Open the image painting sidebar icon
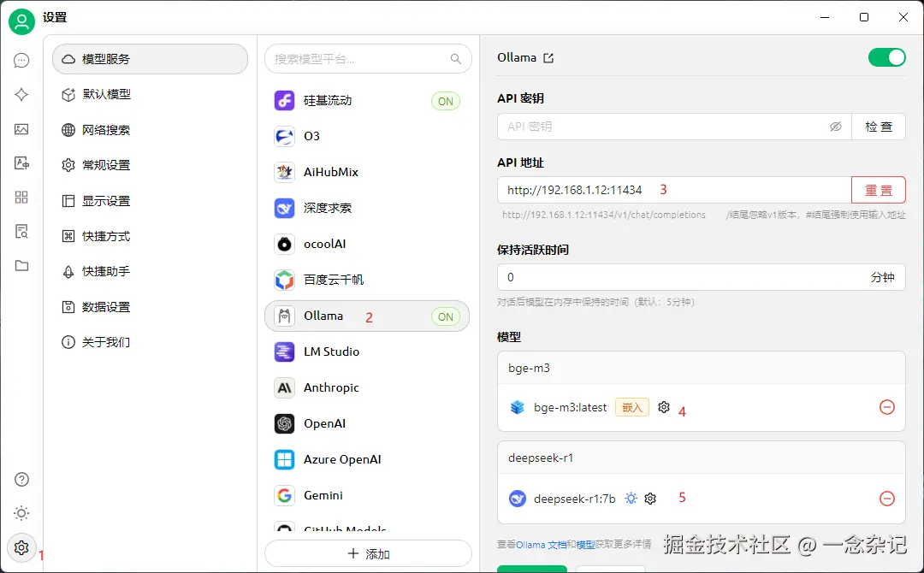This screenshot has height=573, width=924. click(21, 129)
